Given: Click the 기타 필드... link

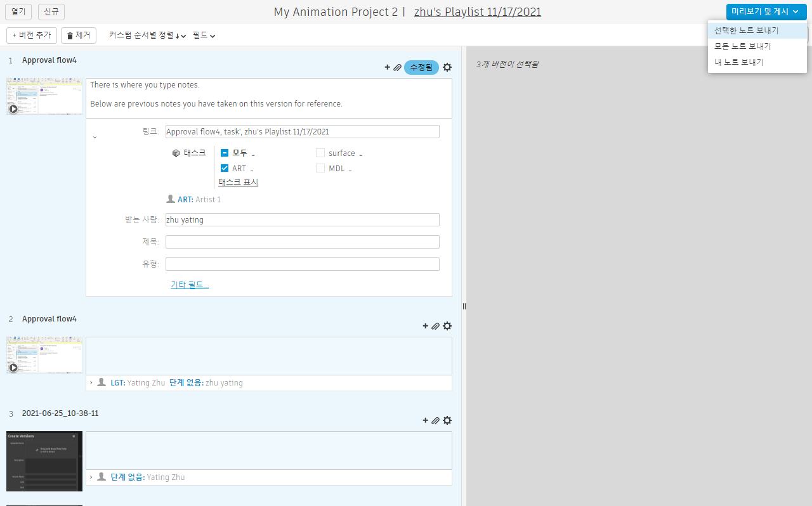Looking at the screenshot, I should (190, 285).
